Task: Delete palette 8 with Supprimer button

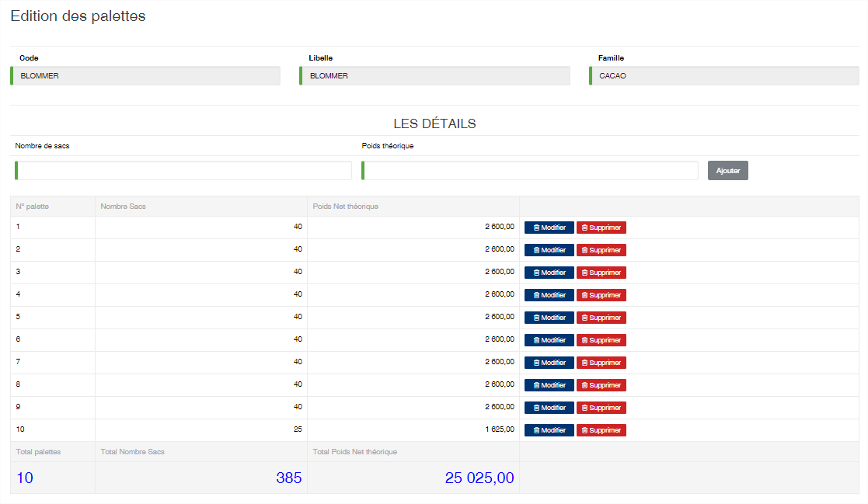Action: pyautogui.click(x=601, y=385)
